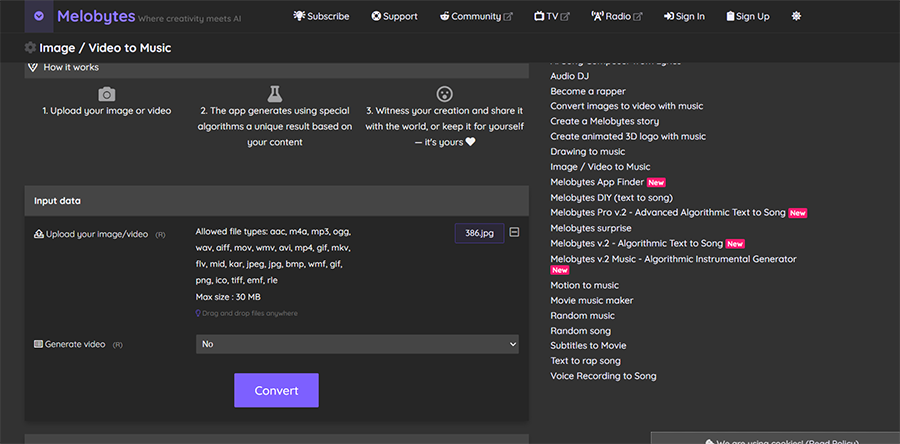Click the purple Convert button

[276, 391]
